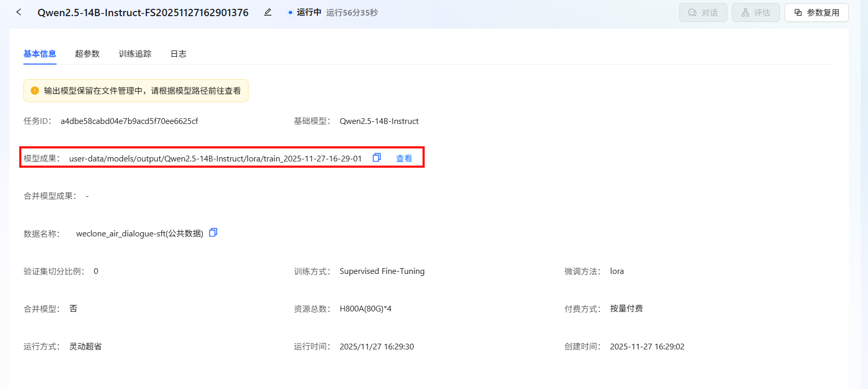Click the blue running status dot
868x389 pixels.
tap(290, 12)
